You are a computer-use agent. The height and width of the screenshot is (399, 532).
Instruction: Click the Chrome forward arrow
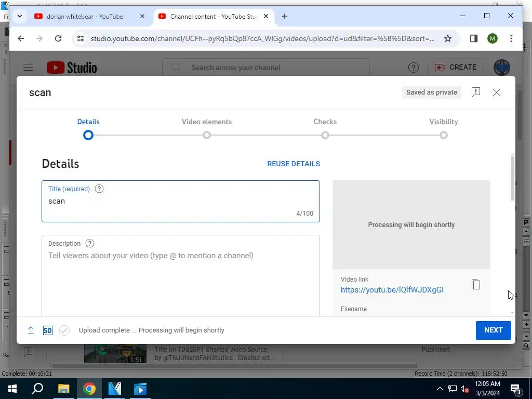(39, 38)
